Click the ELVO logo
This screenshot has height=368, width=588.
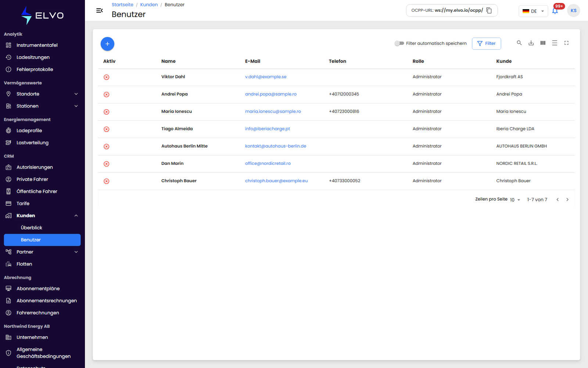tap(42, 15)
